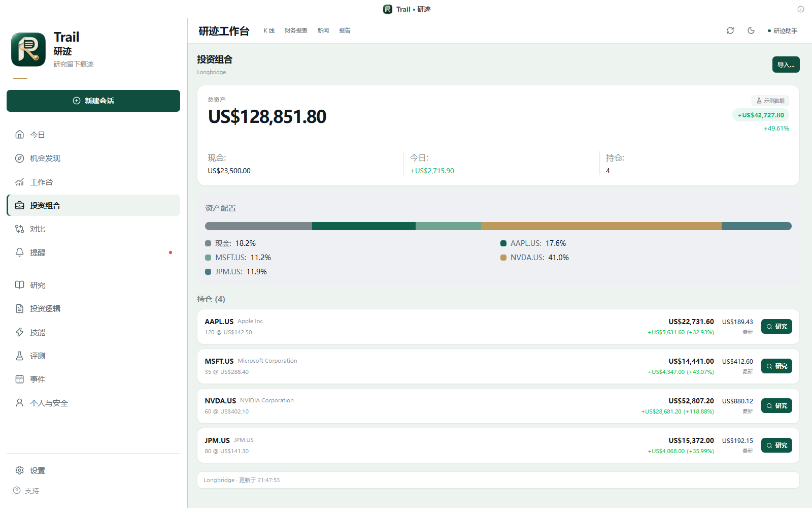This screenshot has height=508, width=812.
Task: Click the +US$42,727.80 gain badge
Action: tap(761, 115)
